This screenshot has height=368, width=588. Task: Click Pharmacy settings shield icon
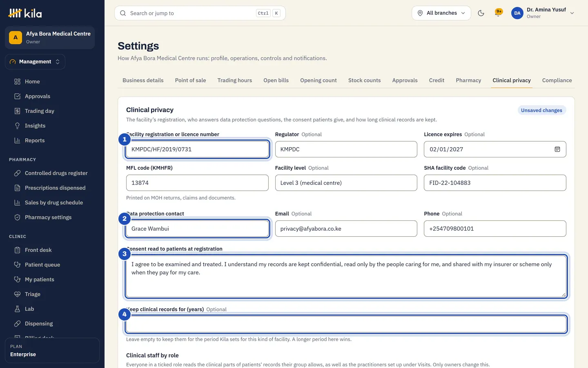click(x=17, y=217)
